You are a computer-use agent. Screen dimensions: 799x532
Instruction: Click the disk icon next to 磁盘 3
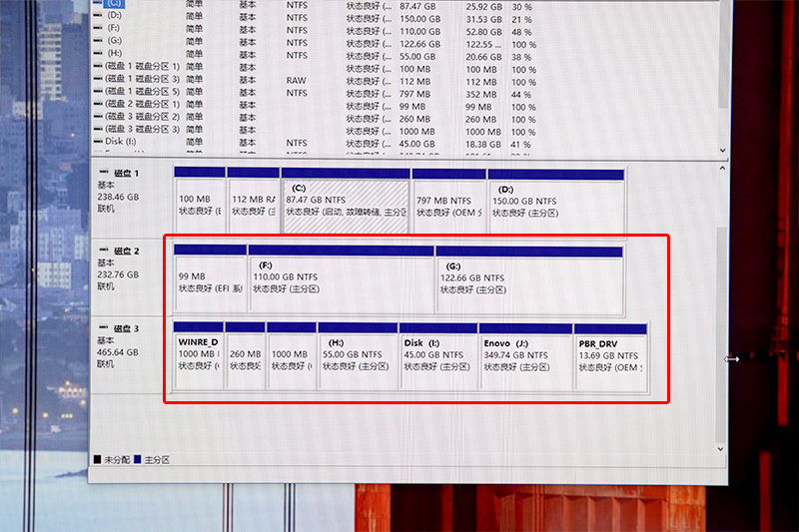point(104,327)
